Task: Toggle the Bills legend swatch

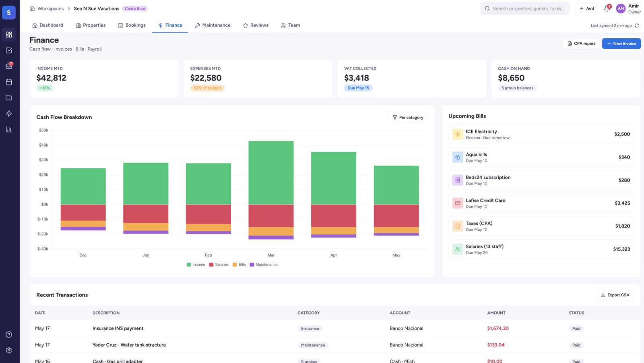Action: click(235, 265)
